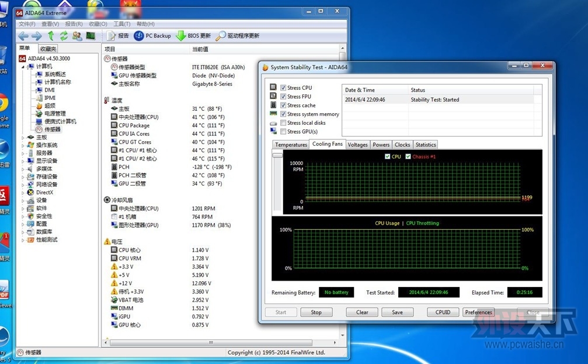
Task: Click BIOS 更新 toolbar button
Action: click(x=193, y=36)
